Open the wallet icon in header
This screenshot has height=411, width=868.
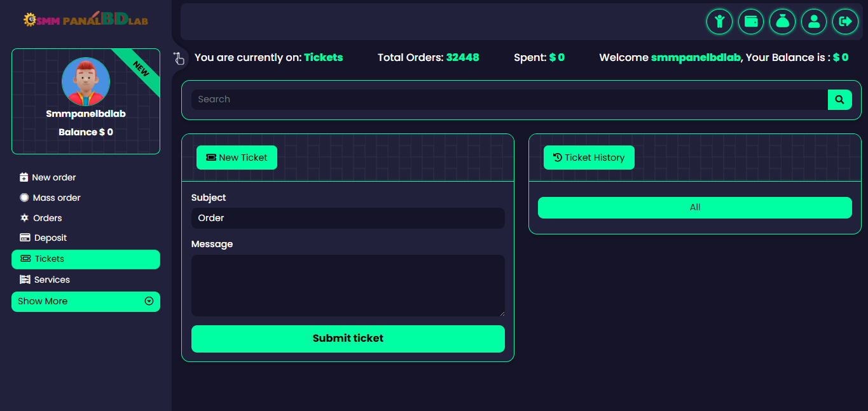click(751, 22)
